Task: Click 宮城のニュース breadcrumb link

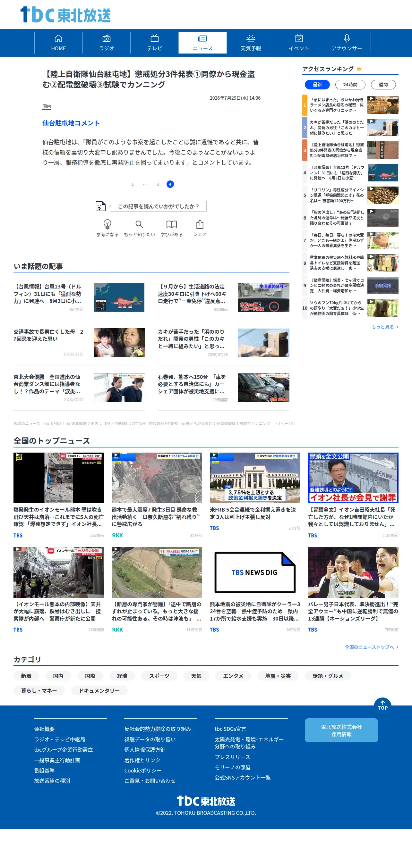Action: (x=27, y=423)
